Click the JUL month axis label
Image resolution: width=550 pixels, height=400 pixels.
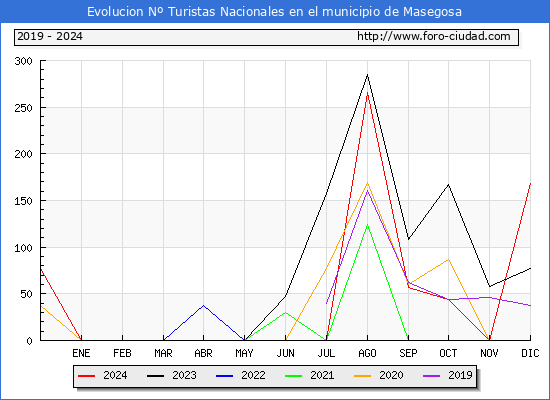tap(326, 353)
